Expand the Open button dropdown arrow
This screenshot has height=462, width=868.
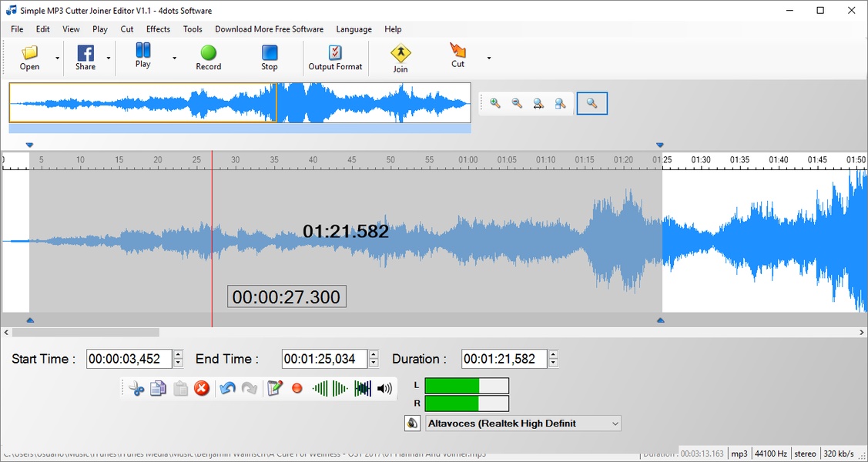coord(57,58)
